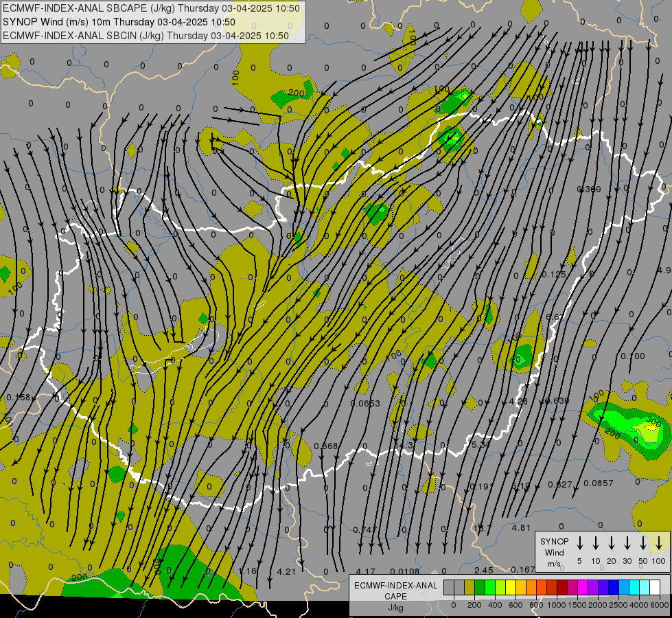Click the 5.34 value on the map

tap(481, 445)
